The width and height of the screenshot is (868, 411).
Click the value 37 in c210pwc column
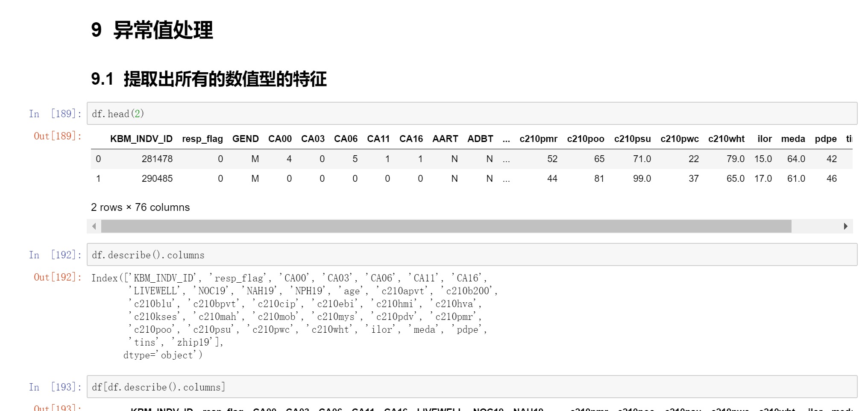pyautogui.click(x=694, y=179)
